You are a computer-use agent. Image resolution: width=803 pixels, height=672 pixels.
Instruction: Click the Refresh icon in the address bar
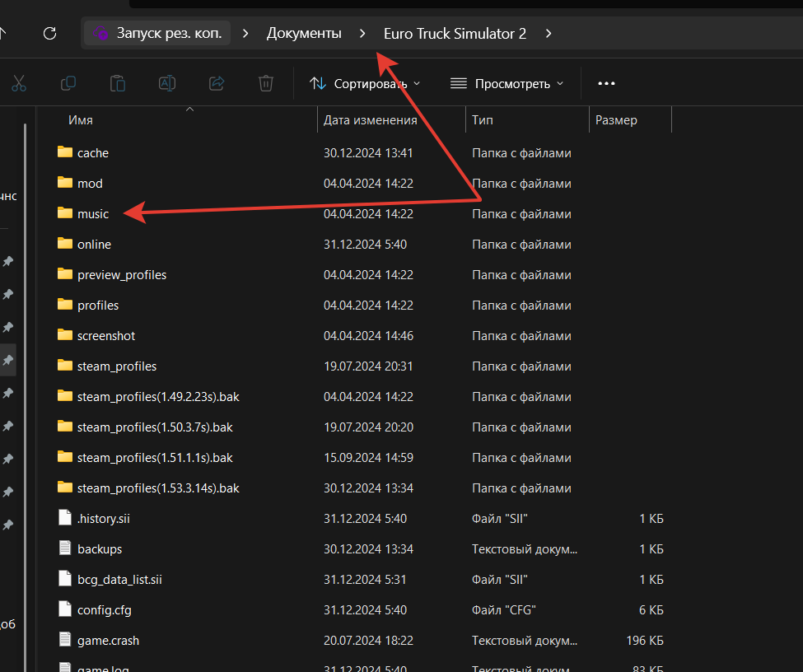tap(49, 33)
